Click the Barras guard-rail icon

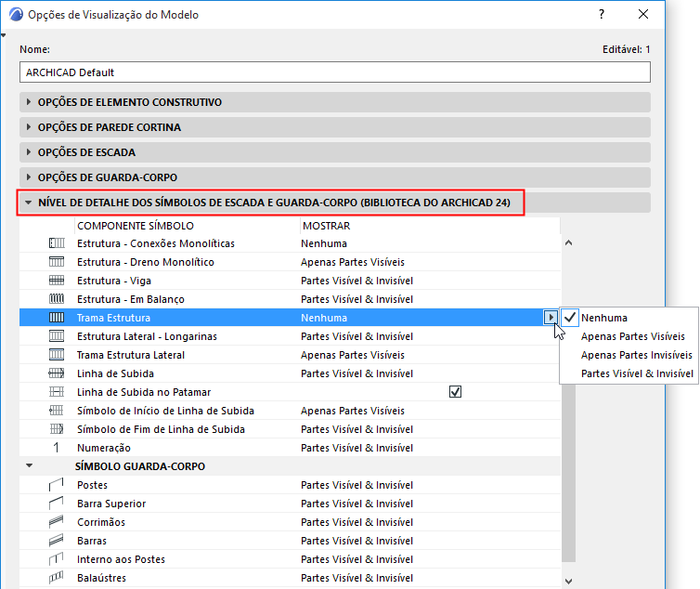pyautogui.click(x=57, y=541)
